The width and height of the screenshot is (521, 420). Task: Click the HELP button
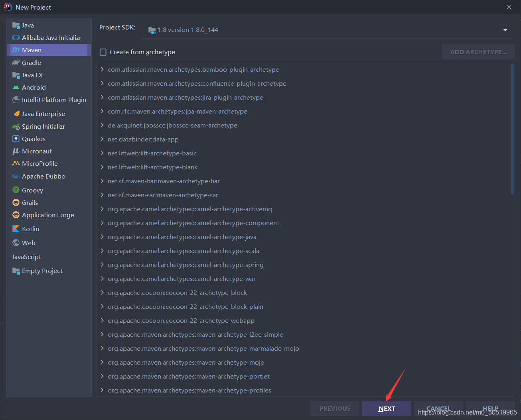point(490,408)
